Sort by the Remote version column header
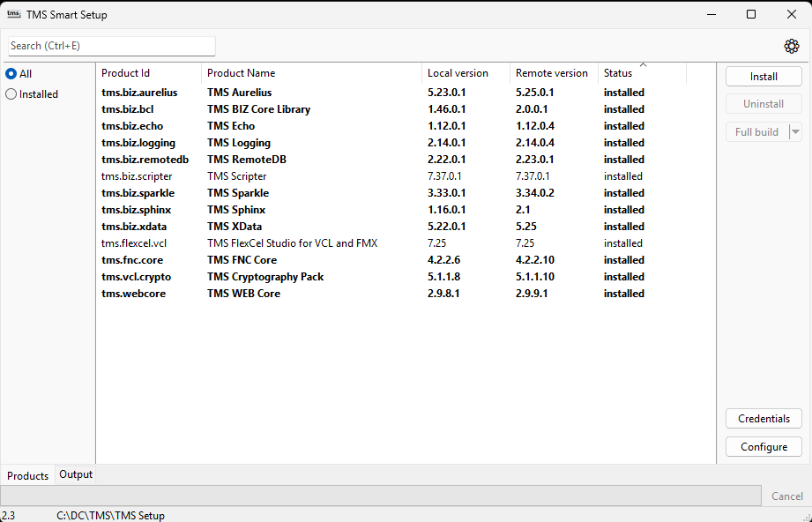 pos(551,73)
